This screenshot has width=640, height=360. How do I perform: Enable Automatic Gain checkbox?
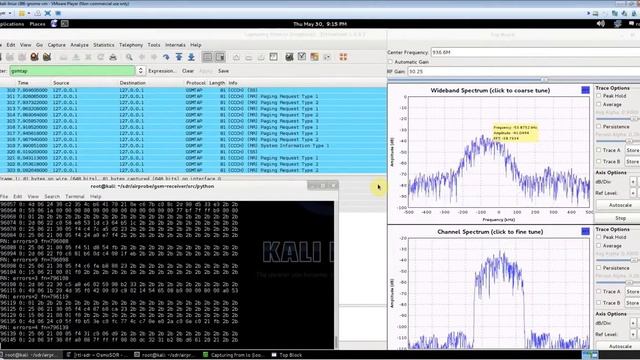(390, 62)
